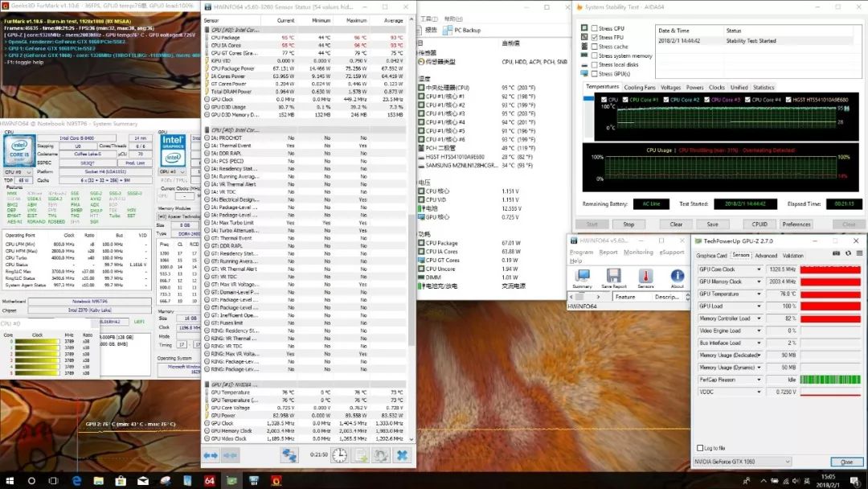The width and height of the screenshot is (868, 489).
Task: Expand the PerfCap Reason dropdown
Action: point(759,380)
